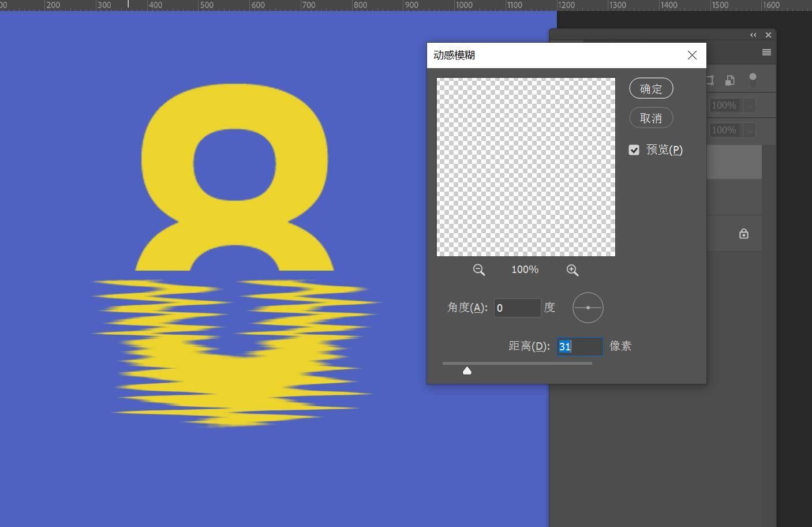Click the smart object filter icon
Image resolution: width=812 pixels, height=527 pixels.
pyautogui.click(x=730, y=80)
